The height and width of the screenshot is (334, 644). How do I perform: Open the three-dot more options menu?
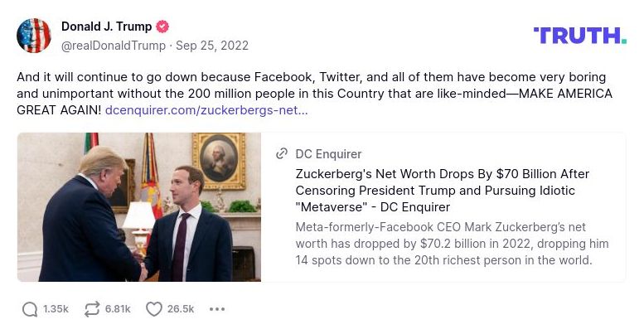pos(217,309)
